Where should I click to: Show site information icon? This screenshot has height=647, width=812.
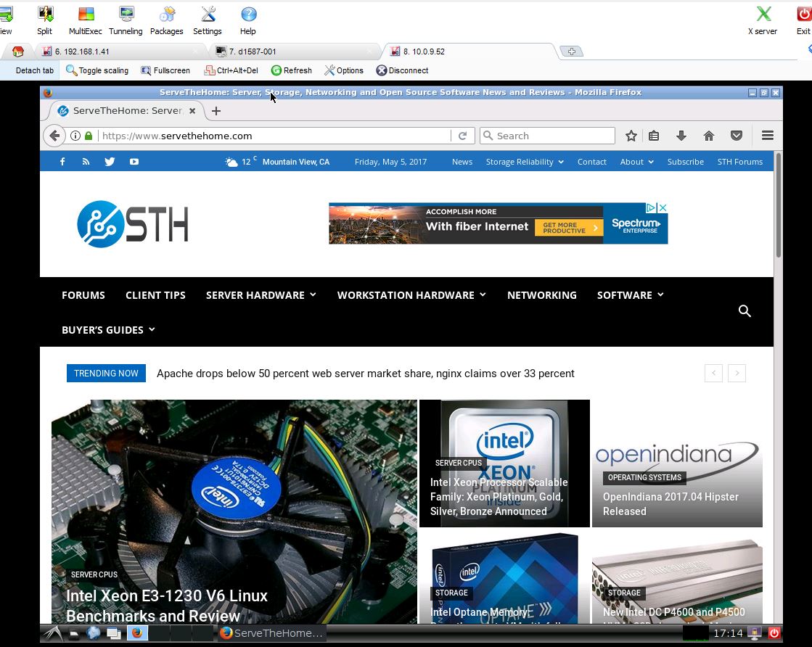pyautogui.click(x=75, y=136)
